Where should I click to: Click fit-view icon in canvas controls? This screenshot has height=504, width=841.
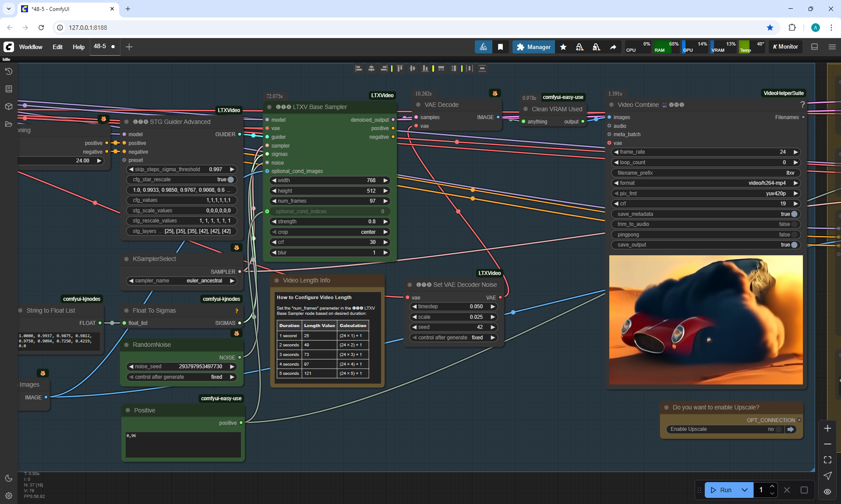click(827, 460)
